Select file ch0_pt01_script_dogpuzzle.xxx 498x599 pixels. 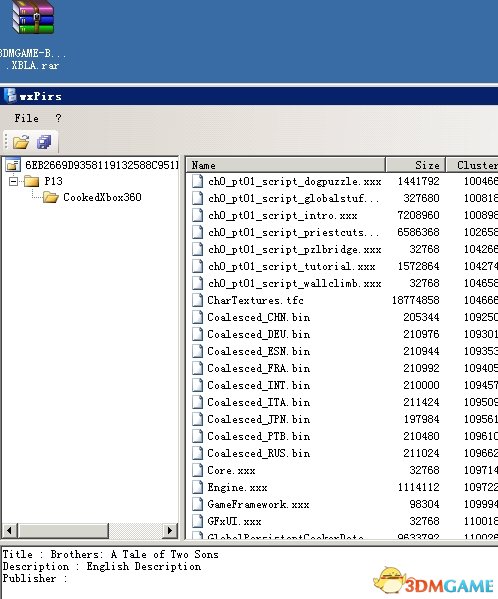[294, 181]
